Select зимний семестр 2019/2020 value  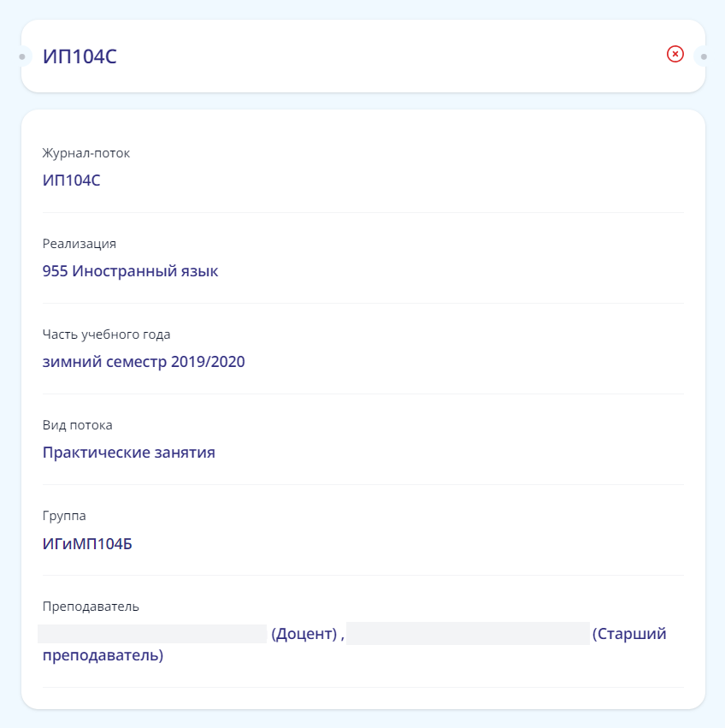point(144,362)
